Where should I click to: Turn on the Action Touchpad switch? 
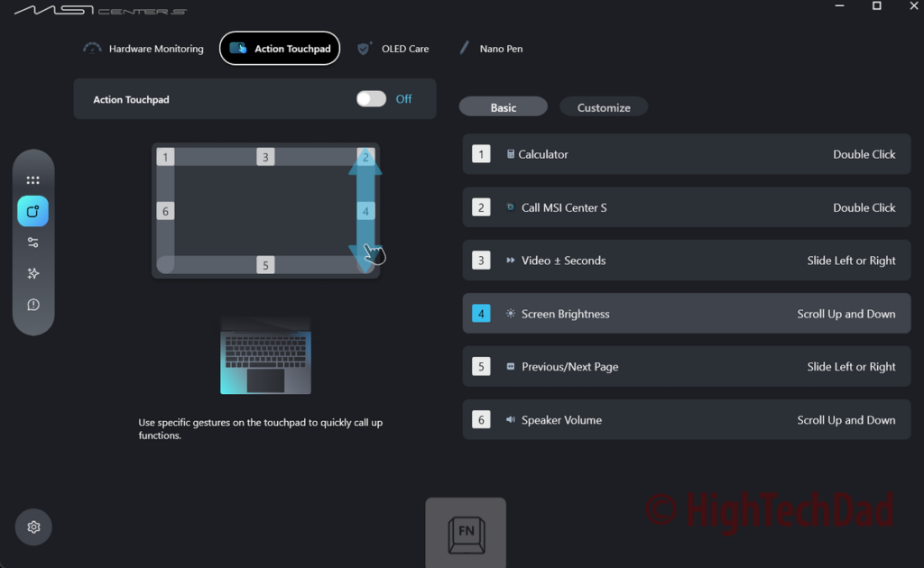(371, 99)
